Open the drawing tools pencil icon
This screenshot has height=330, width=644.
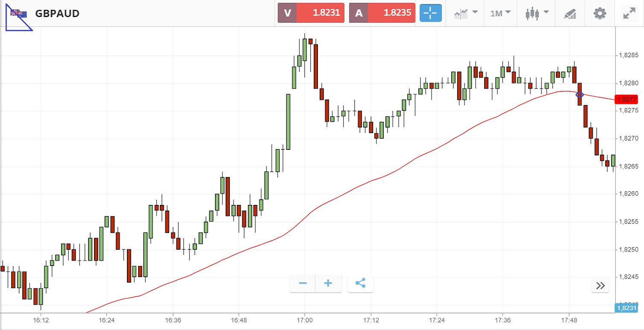click(570, 13)
